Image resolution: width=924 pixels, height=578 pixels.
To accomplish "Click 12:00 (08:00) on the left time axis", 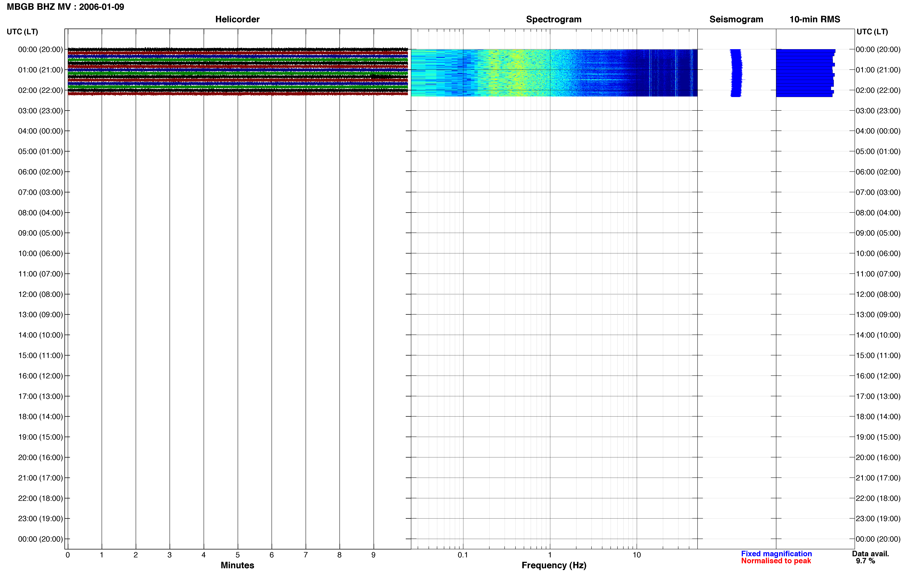I will 41,294.
